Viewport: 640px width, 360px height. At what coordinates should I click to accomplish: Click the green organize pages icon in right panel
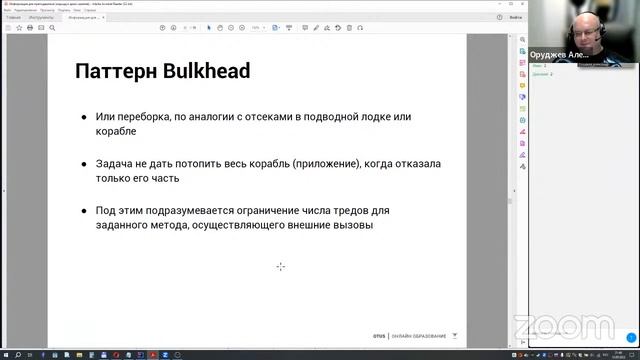pos(522,109)
